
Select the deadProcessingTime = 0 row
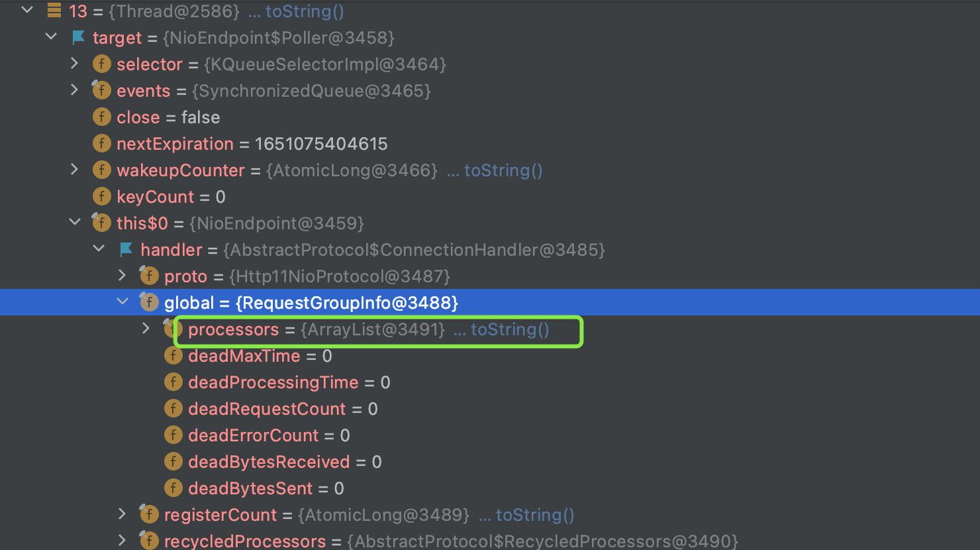point(490,382)
